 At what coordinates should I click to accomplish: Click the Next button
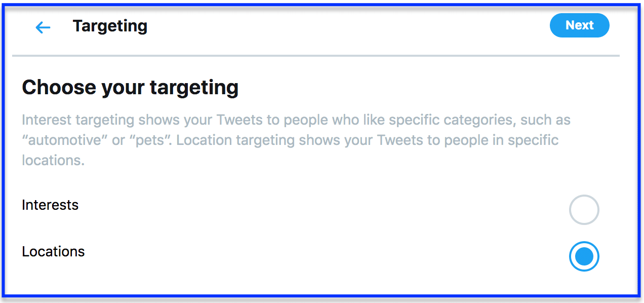579,25
